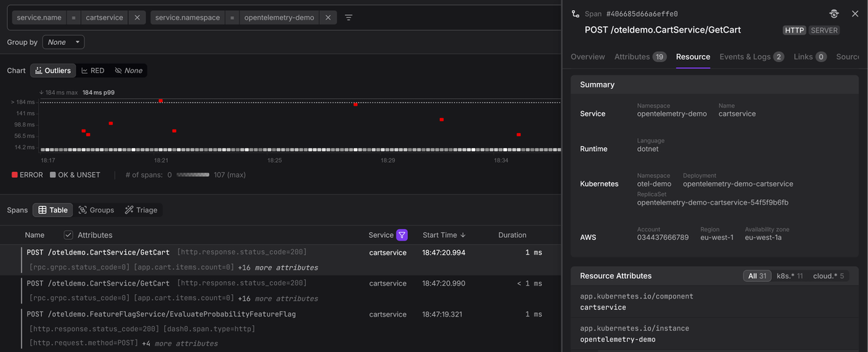This screenshot has width=868, height=352.
Task: Click the observer hat icon in span header
Action: (834, 14)
